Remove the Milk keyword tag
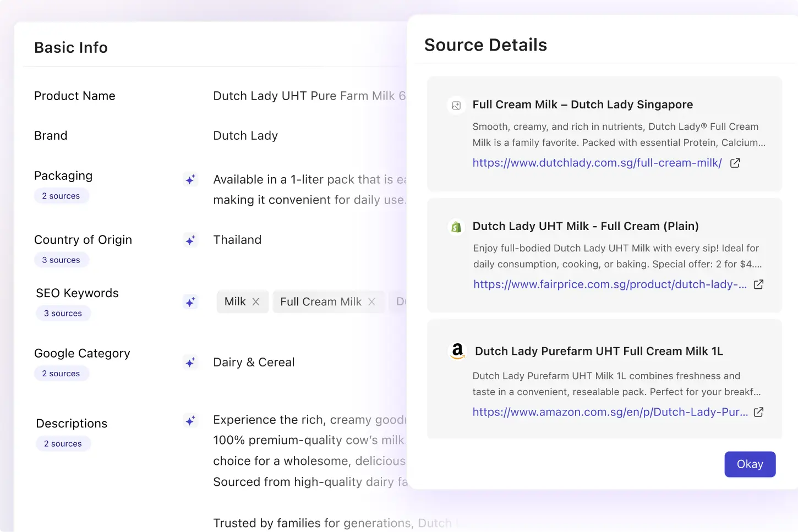This screenshot has height=532, width=798. point(256,301)
